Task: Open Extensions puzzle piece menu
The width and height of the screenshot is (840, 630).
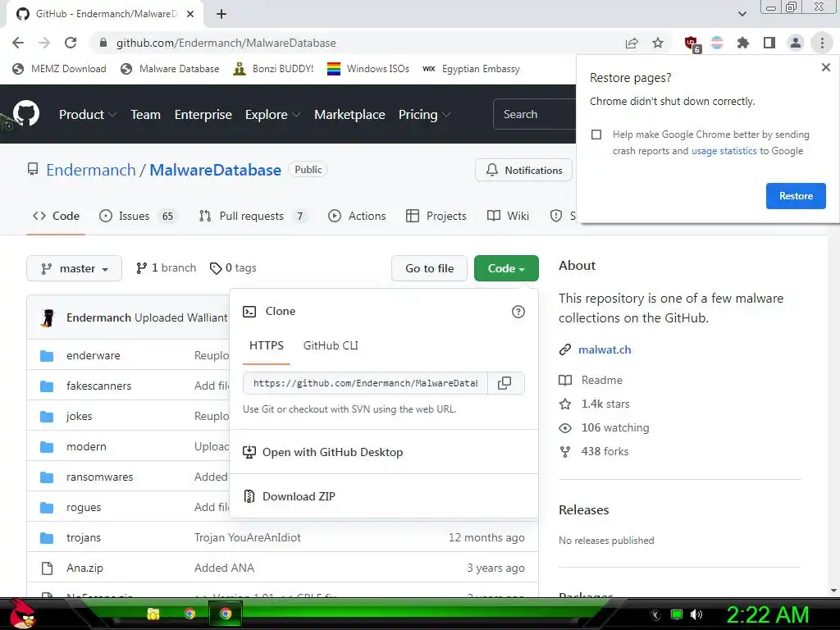Action: click(x=742, y=43)
